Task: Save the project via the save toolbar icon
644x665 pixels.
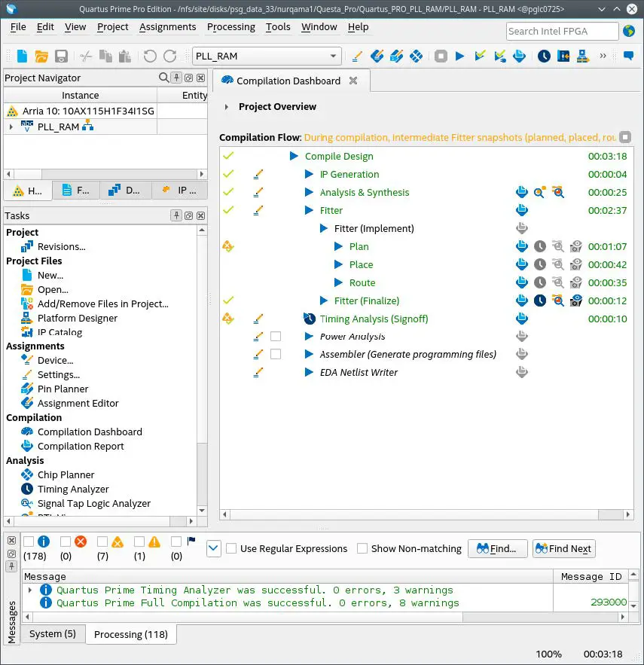Action: [62, 56]
